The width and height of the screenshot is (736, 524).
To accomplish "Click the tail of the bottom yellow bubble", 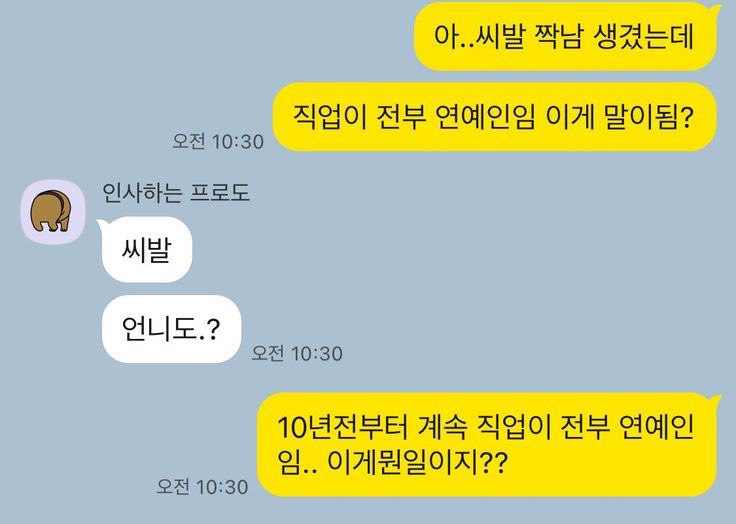I will pos(716,401).
